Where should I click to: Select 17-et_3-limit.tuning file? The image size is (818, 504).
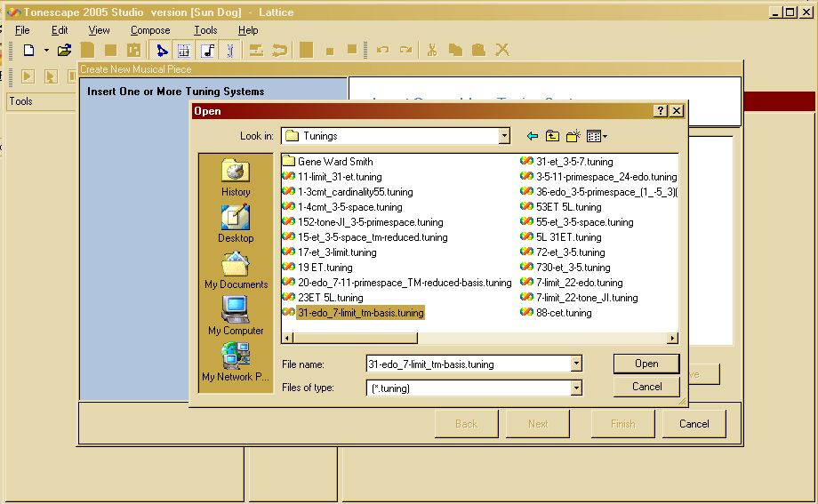(330, 252)
